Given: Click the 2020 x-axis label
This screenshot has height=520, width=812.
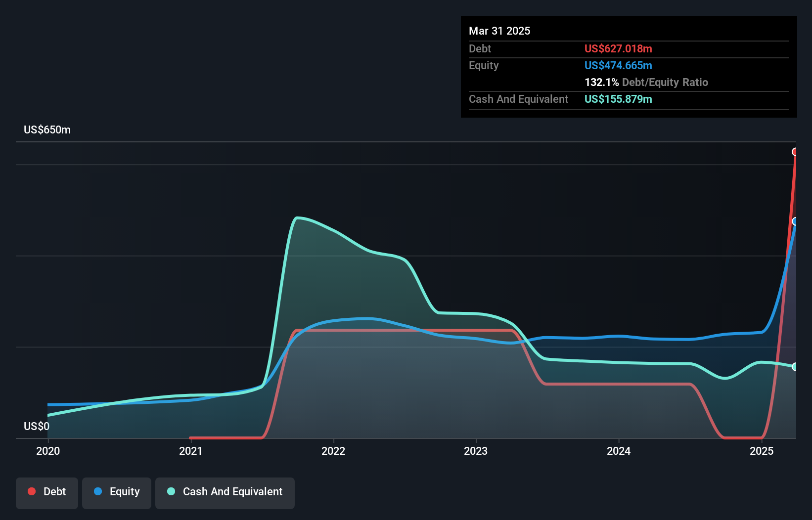Looking at the screenshot, I should pos(48,451).
